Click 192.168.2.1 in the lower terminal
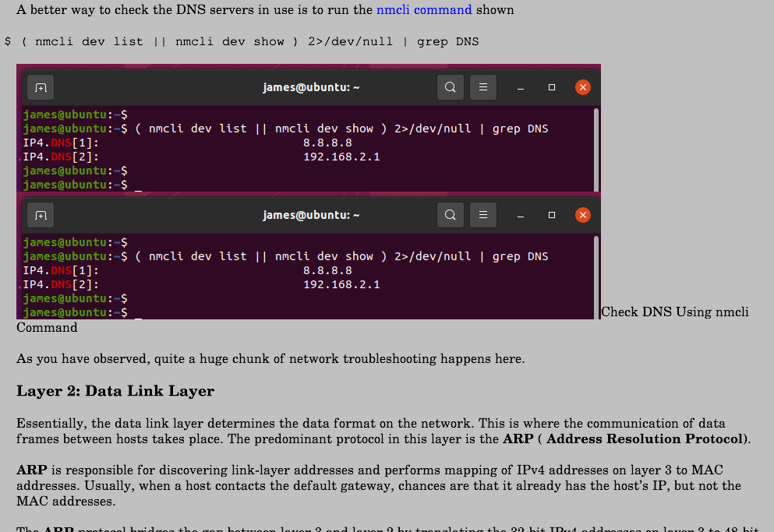The width and height of the screenshot is (774, 532). [x=341, y=285]
